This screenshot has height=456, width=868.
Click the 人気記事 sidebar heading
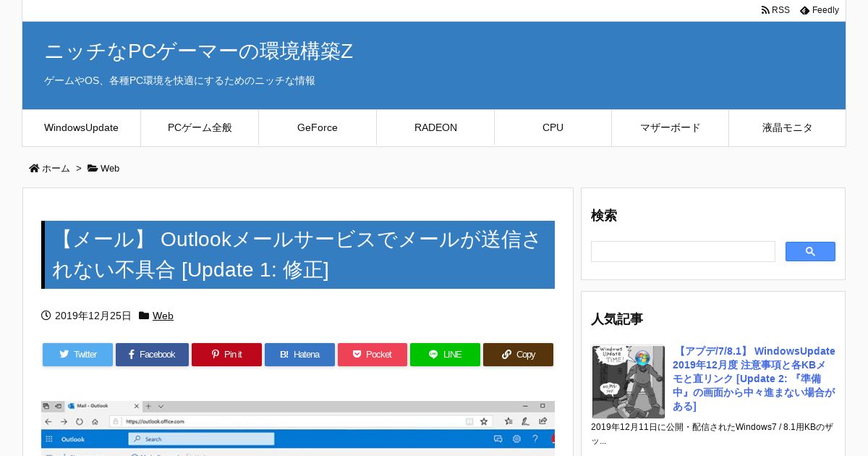coord(617,319)
